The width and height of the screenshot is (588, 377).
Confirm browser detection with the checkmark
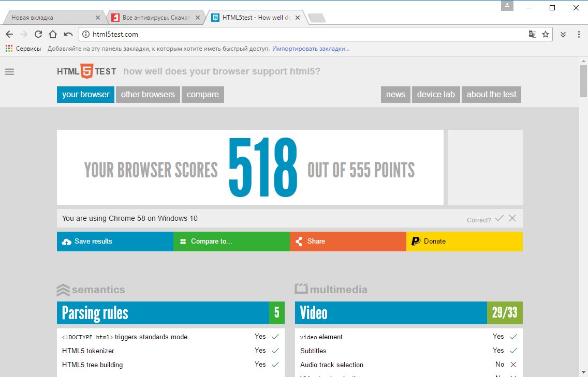pyautogui.click(x=499, y=218)
